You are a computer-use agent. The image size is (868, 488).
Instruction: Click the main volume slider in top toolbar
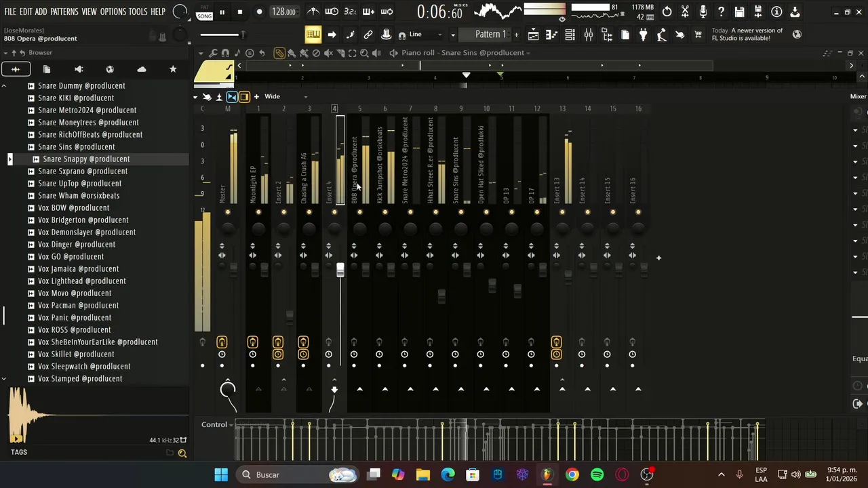[222, 35]
